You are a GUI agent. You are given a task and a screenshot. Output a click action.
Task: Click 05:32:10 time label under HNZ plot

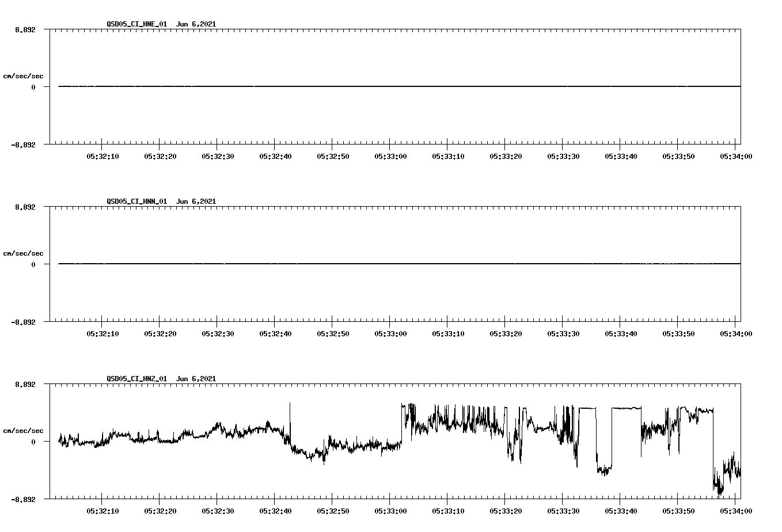pyautogui.click(x=103, y=511)
